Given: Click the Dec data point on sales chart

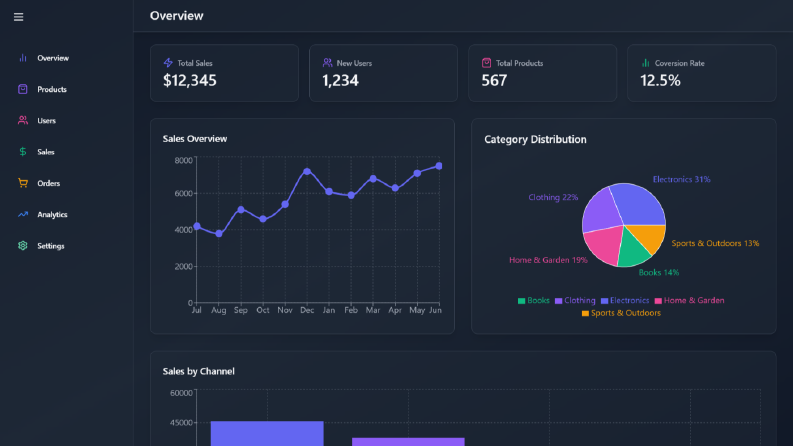Looking at the screenshot, I should click(307, 172).
